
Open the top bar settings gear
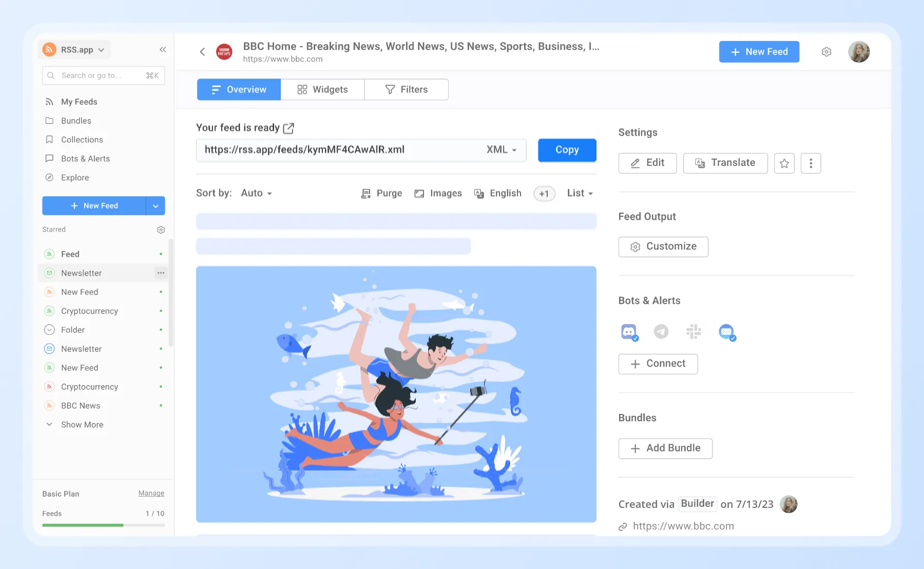pos(826,52)
